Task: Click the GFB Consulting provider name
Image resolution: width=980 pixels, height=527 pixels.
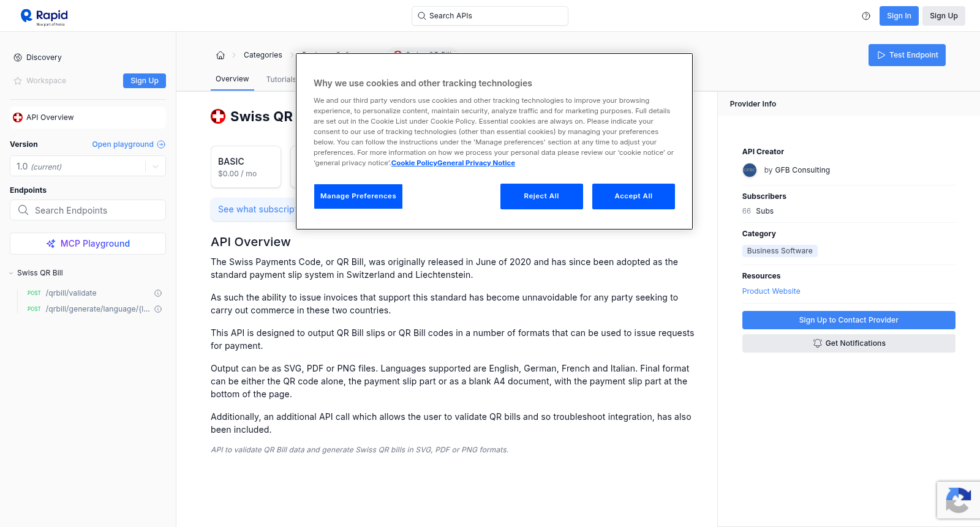Action: coord(802,170)
